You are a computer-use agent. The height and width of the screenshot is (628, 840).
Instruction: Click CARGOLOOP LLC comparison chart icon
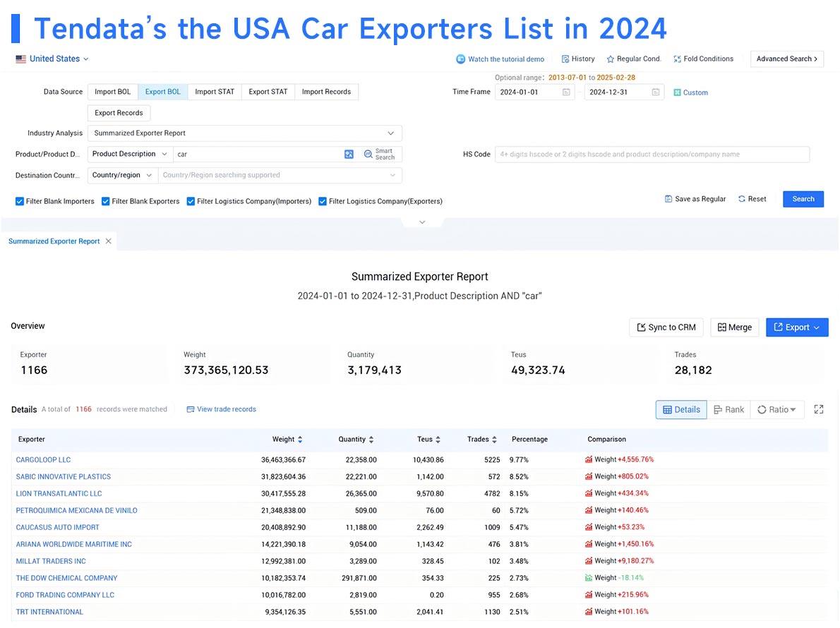pyautogui.click(x=589, y=460)
